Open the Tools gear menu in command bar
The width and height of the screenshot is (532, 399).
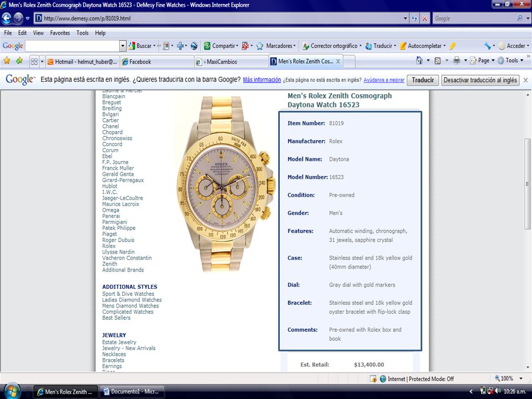(510, 60)
